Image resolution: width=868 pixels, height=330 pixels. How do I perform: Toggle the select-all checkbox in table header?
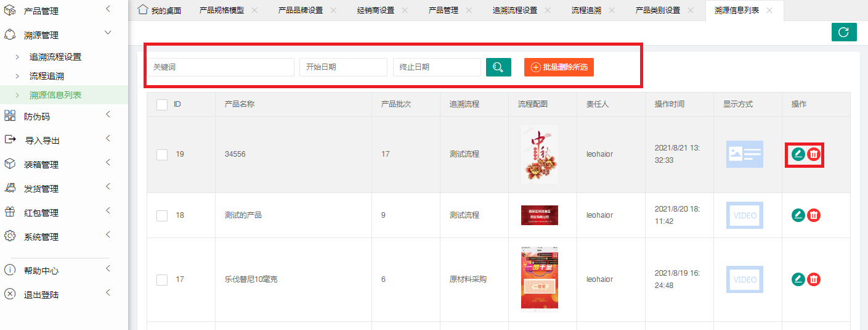[162, 105]
